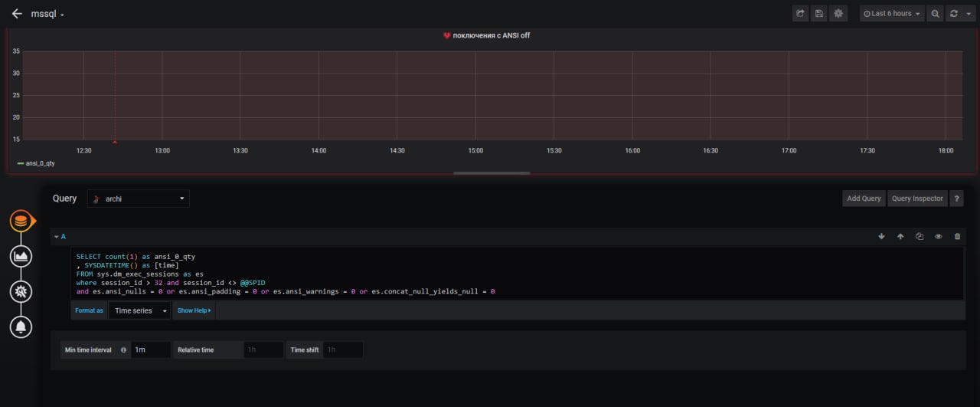Click the Min time interval info icon
The height and width of the screenshot is (407, 980).
(123, 350)
